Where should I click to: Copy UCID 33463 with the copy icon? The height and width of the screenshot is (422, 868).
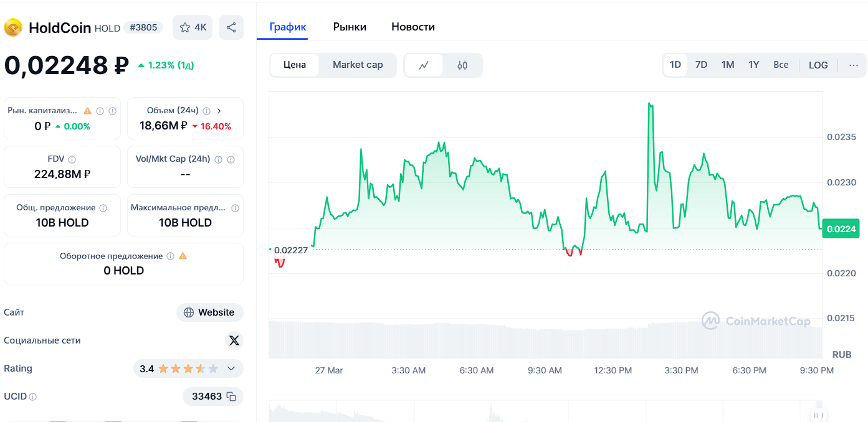pos(231,396)
